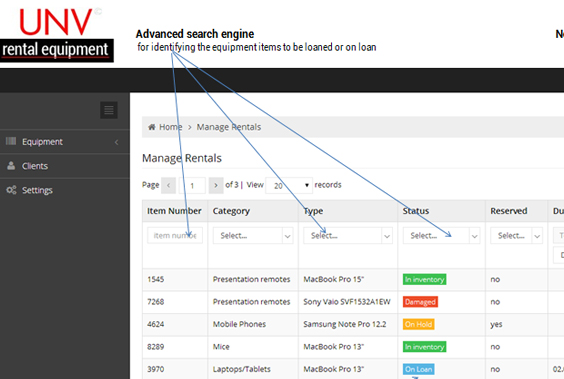Click item number 1545 cell
Screen dimensions: 564x379
[x=155, y=279]
